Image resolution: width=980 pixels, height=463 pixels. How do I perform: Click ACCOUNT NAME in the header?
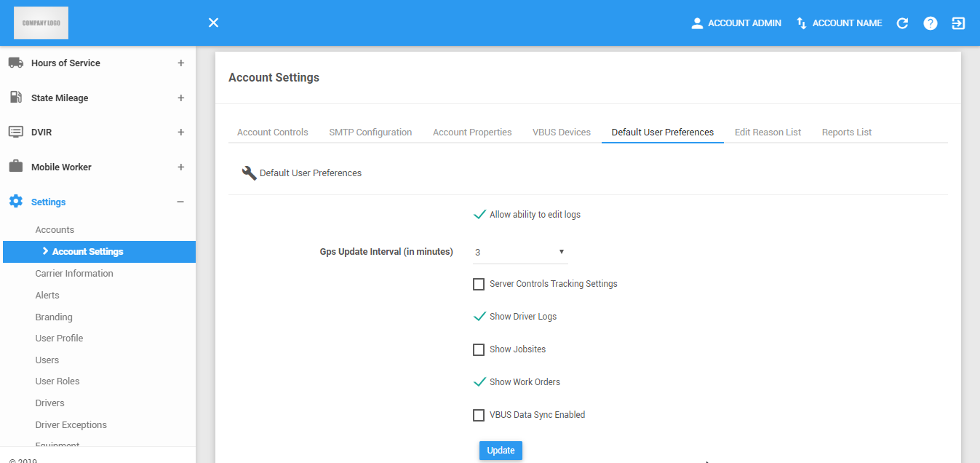click(847, 23)
